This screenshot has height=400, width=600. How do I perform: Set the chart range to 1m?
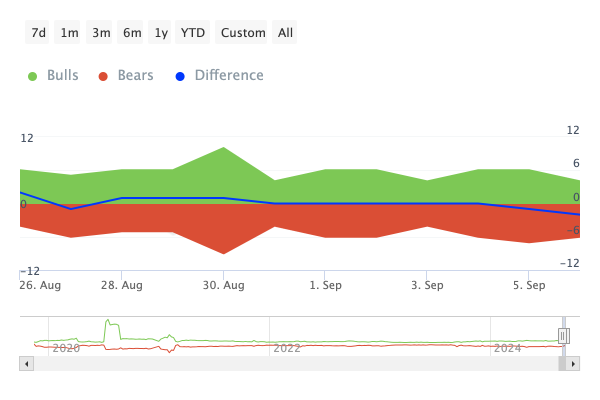pyautogui.click(x=69, y=33)
